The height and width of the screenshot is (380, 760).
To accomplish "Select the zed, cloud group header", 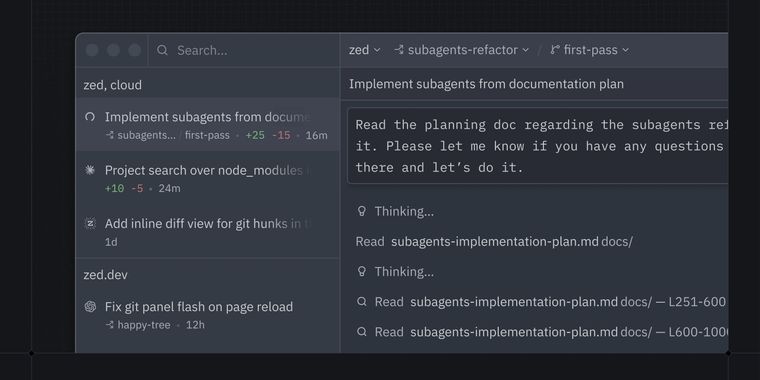I will pos(112,85).
